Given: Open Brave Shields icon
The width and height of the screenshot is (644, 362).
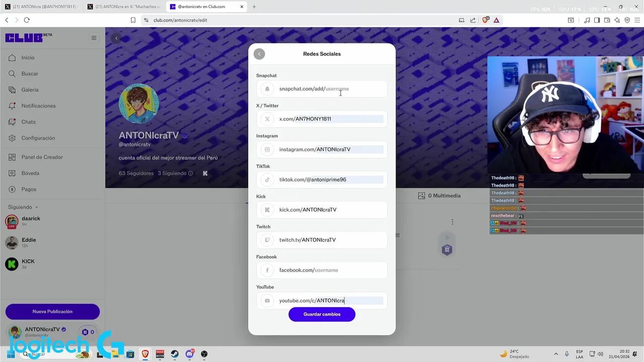Looking at the screenshot, I should tap(486, 20).
